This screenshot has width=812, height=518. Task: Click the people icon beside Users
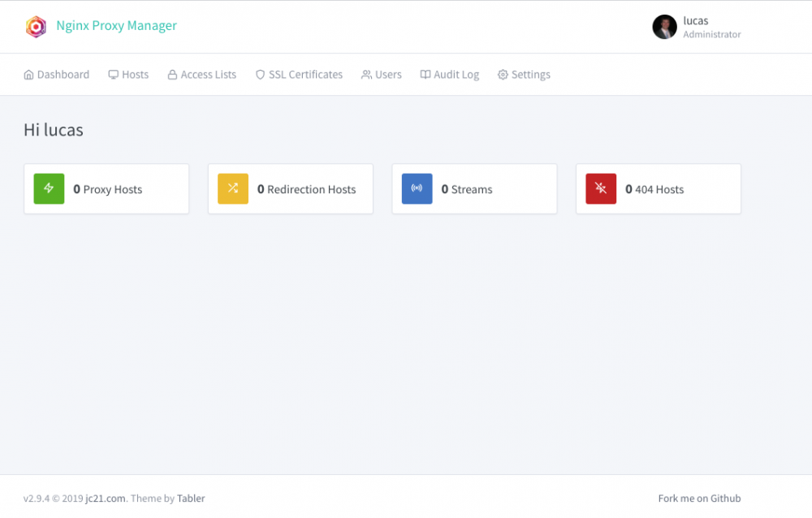click(367, 75)
